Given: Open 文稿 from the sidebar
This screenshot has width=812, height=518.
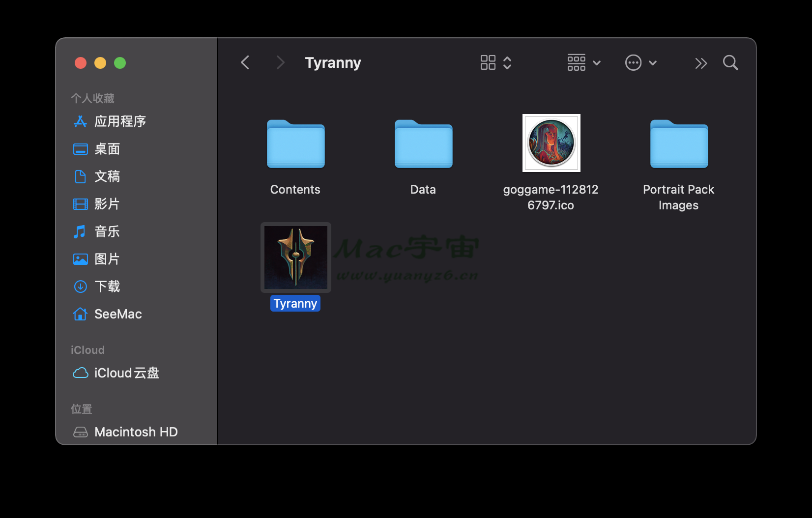Looking at the screenshot, I should click(x=107, y=176).
